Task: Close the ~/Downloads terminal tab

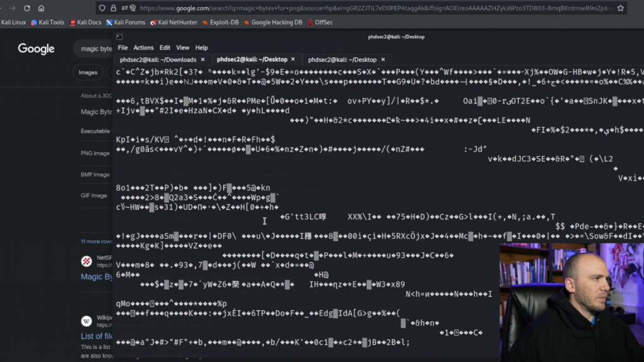Action: coord(203,60)
